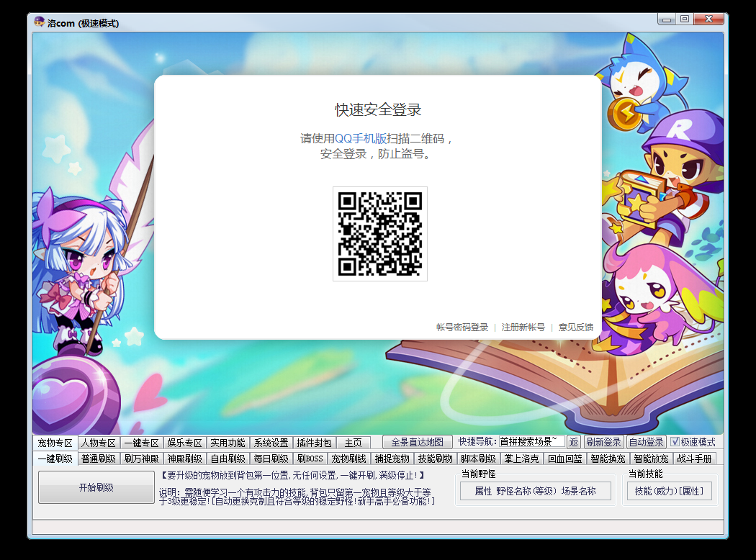
Task: Click the 当前野怪 group label
Action: 478,474
